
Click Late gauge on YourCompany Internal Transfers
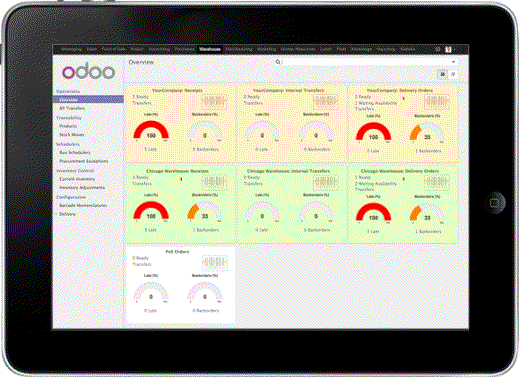[262, 131]
